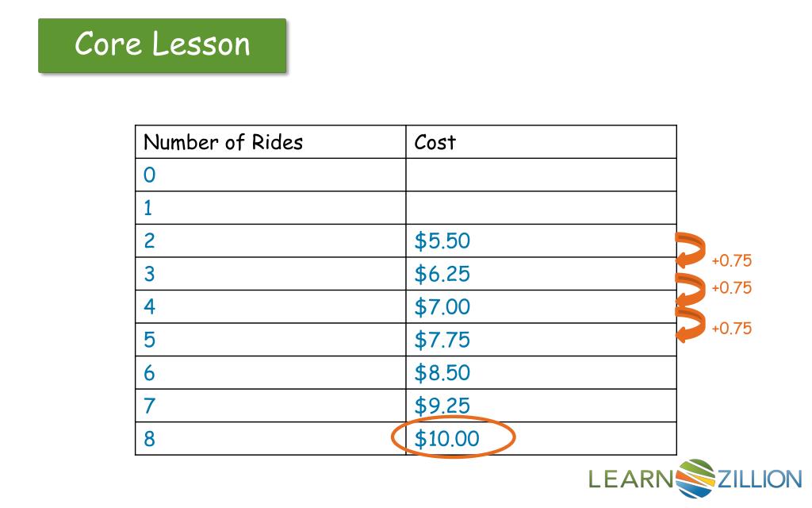The width and height of the screenshot is (812, 508).
Task: Click the first +0.75 label
Action: tap(731, 260)
